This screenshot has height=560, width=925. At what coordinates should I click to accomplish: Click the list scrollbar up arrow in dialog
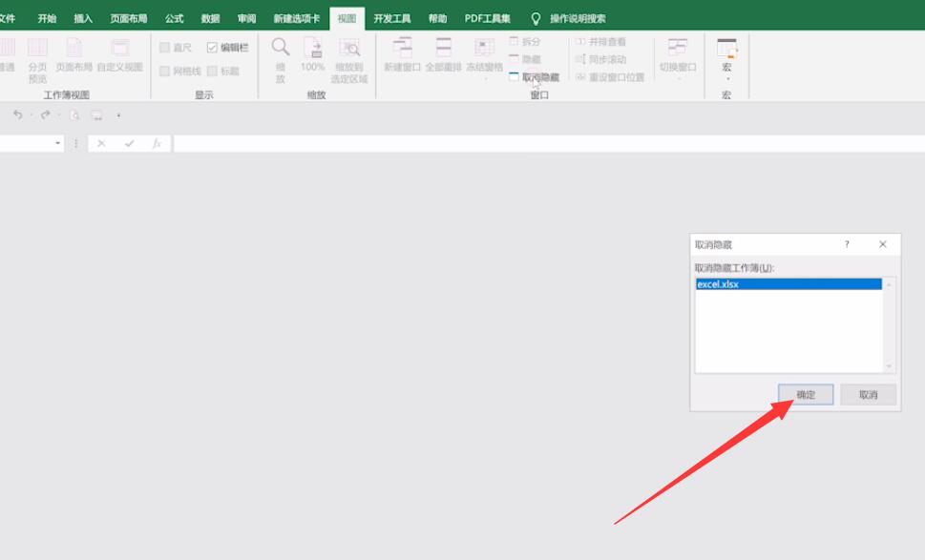coord(889,284)
